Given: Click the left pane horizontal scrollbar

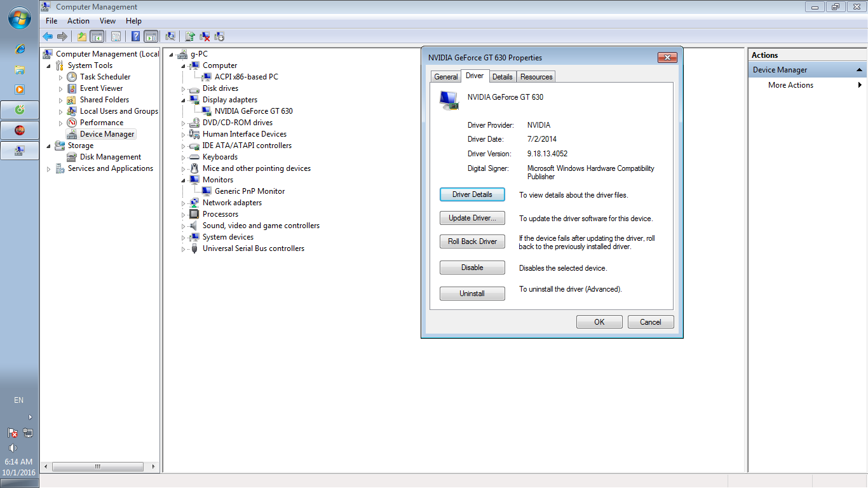Looking at the screenshot, I should coord(97,467).
